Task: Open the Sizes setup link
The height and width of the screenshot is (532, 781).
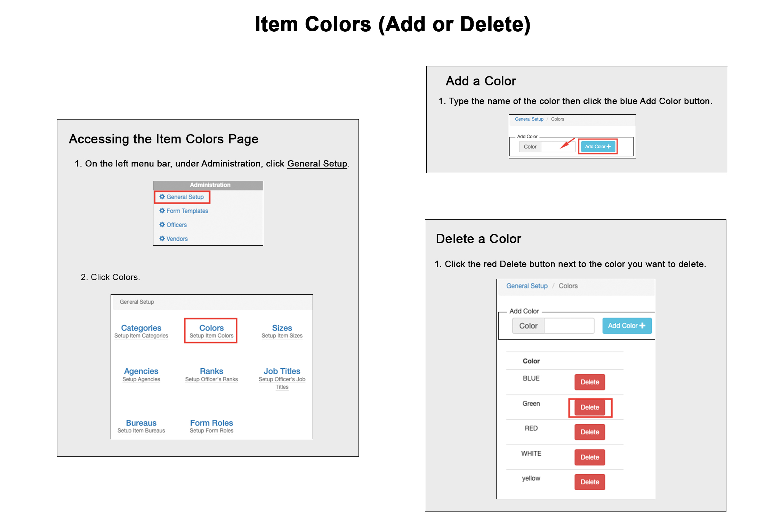Action: click(282, 328)
